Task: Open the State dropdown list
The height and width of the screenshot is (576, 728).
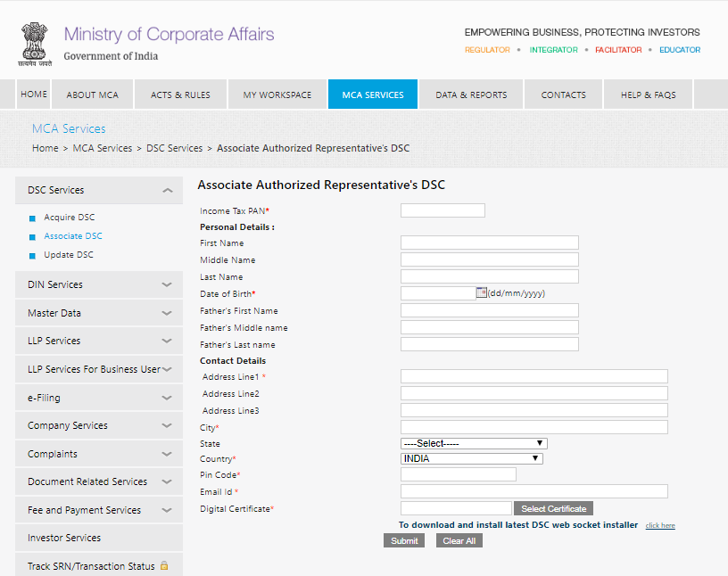Action: tap(474, 443)
